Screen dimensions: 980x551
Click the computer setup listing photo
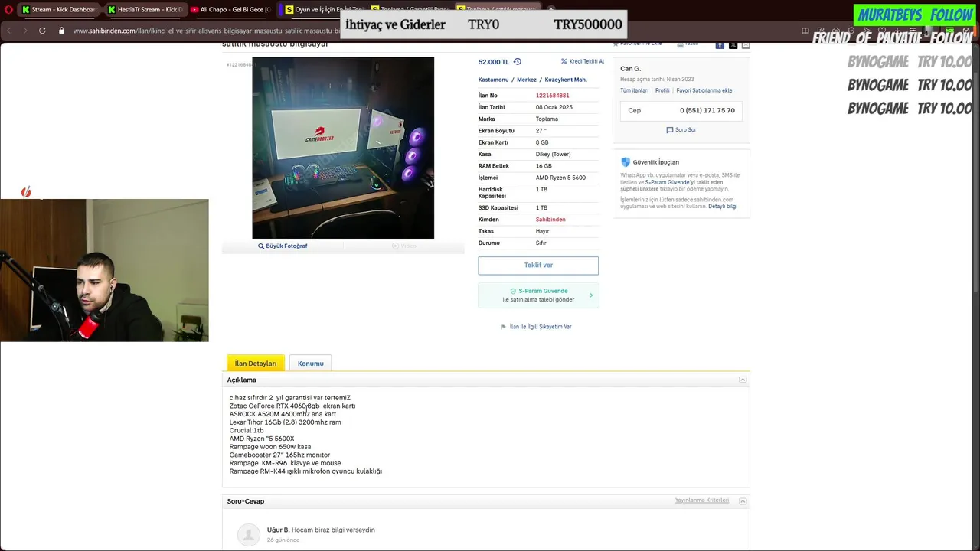click(343, 148)
